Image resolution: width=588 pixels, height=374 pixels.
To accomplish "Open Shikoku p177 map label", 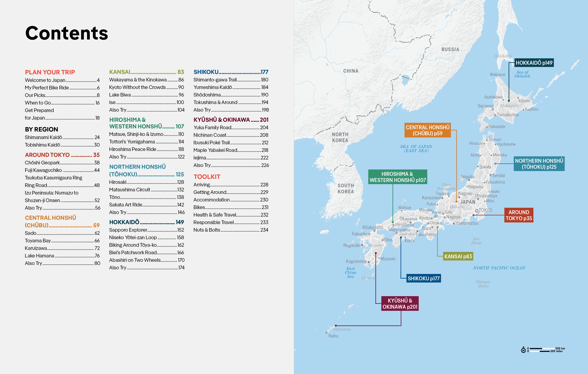I will (423, 278).
